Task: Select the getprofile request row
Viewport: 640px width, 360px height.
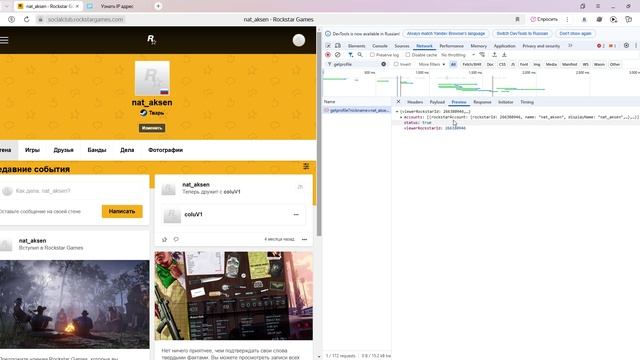Action: 357,111
